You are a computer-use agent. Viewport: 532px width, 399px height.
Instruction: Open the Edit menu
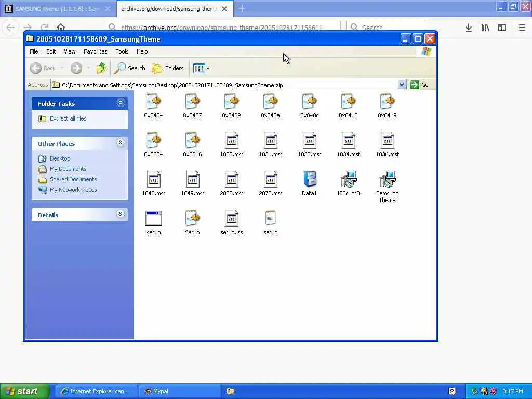[x=51, y=51]
